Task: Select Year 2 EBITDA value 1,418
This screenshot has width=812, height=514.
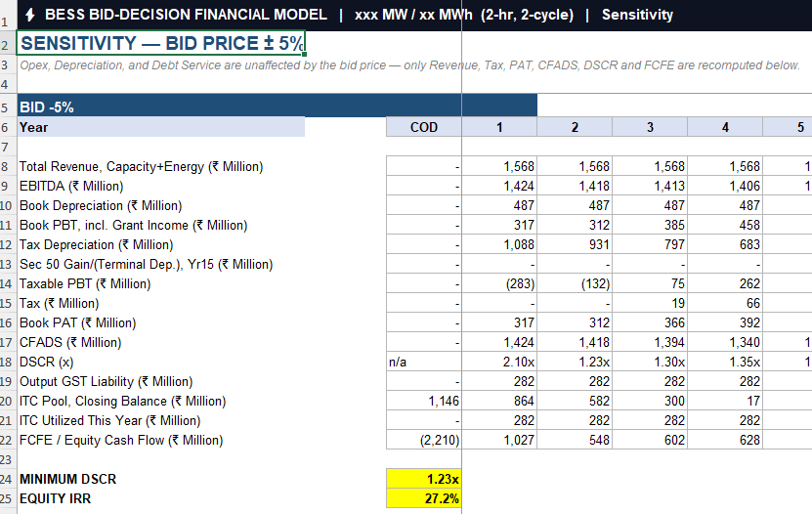Action: click(x=575, y=187)
